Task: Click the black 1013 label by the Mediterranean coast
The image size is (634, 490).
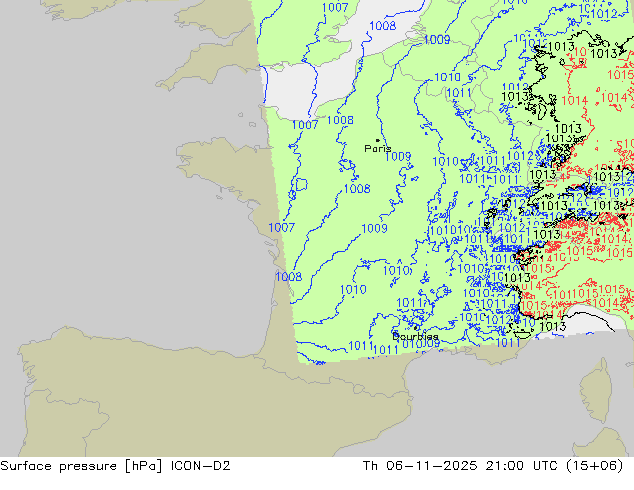Action: 553,326
